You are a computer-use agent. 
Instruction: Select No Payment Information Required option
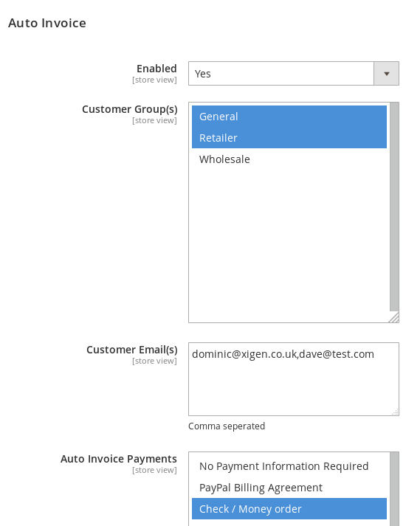coord(289,466)
